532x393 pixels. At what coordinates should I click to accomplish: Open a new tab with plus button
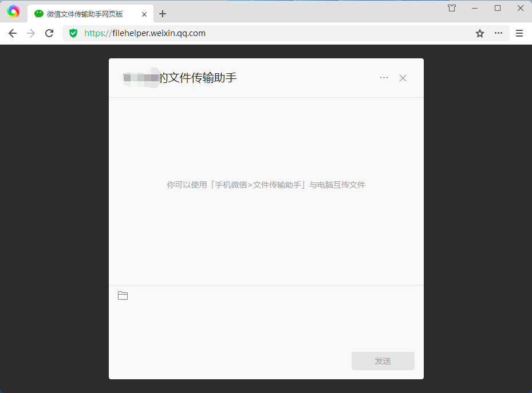[163, 14]
